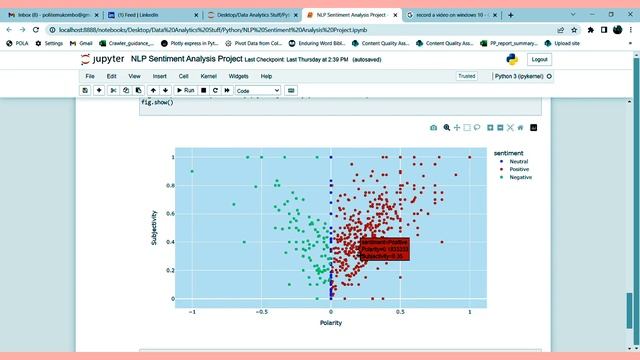The height and width of the screenshot is (360, 640).
Task: Click the Last Checkpoint timestamp text
Action: click(296, 60)
